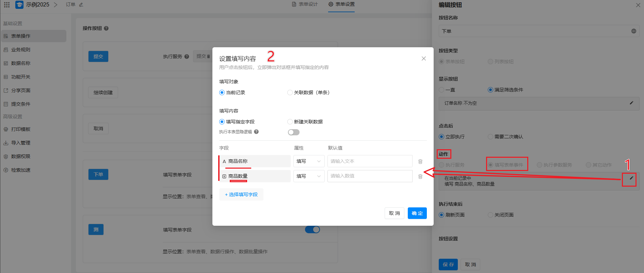Image resolution: width=644 pixels, height=273 pixels.
Task: Click help icon beside 执行本表显隐逻辑
Action: pos(256,132)
